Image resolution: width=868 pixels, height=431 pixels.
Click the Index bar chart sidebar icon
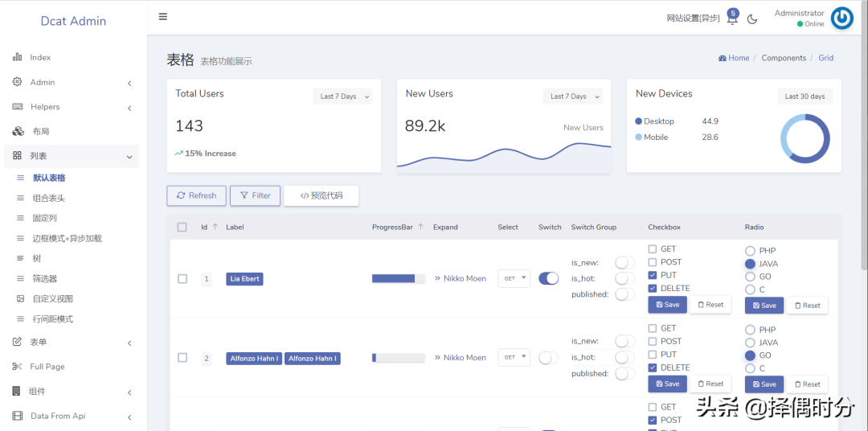pyautogui.click(x=17, y=57)
